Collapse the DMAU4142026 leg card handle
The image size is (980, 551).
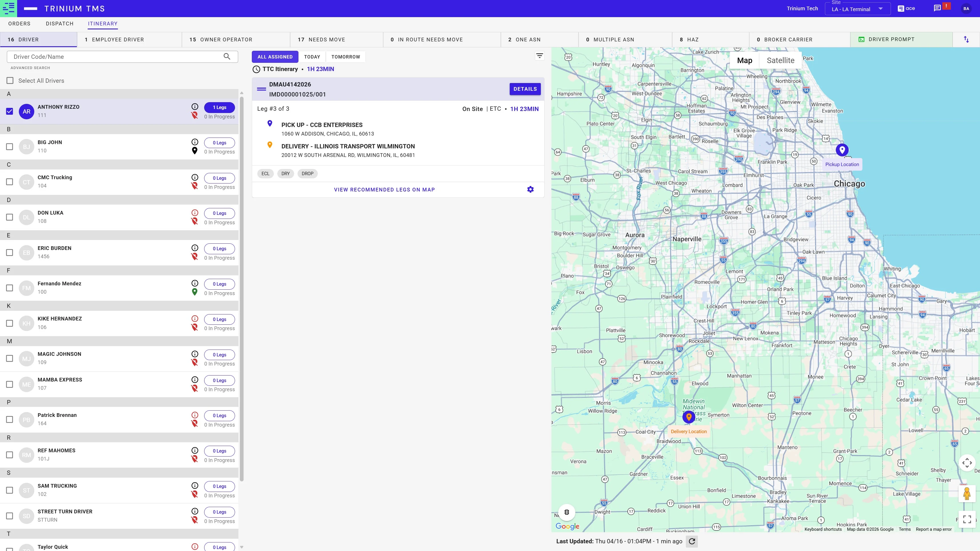(x=261, y=89)
